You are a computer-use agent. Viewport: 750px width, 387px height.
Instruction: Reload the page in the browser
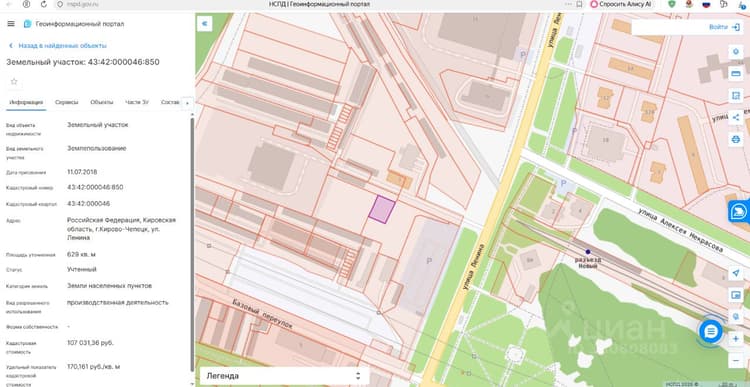[44, 4]
